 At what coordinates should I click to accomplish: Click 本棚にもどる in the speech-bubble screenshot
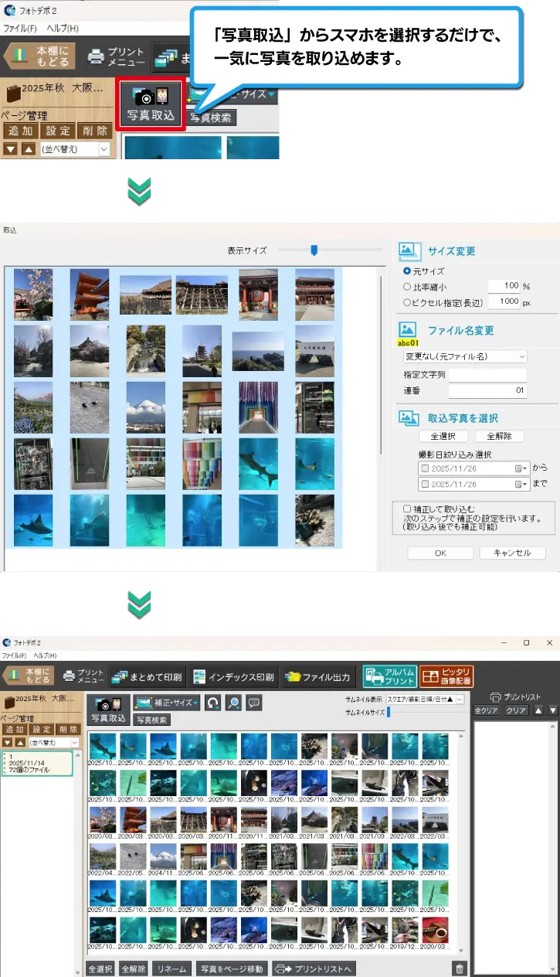point(39,56)
